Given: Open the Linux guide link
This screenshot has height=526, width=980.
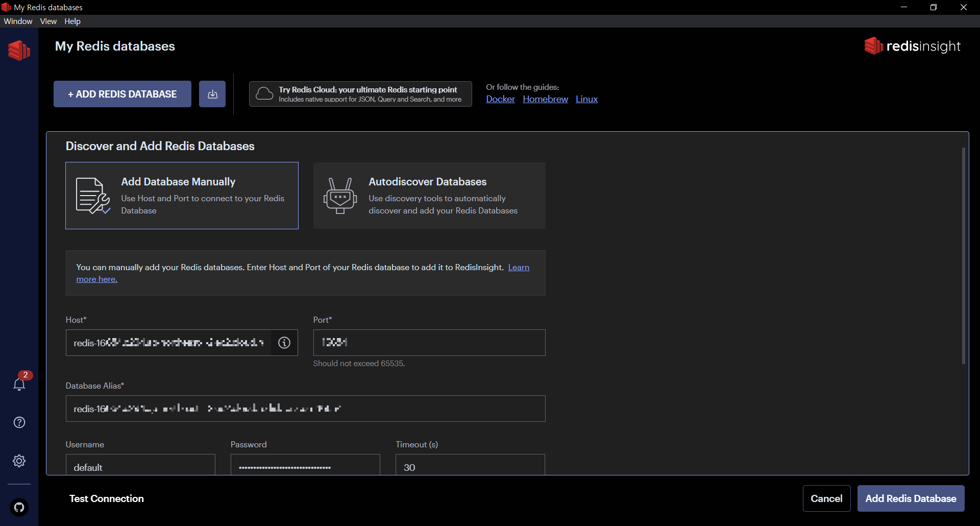Looking at the screenshot, I should [x=586, y=99].
